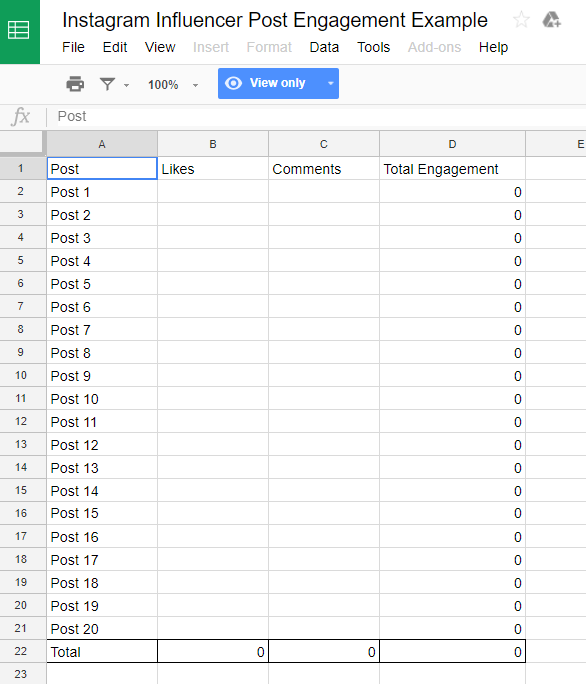Star this spreadsheet document
This screenshot has height=684, width=586.
(x=521, y=20)
